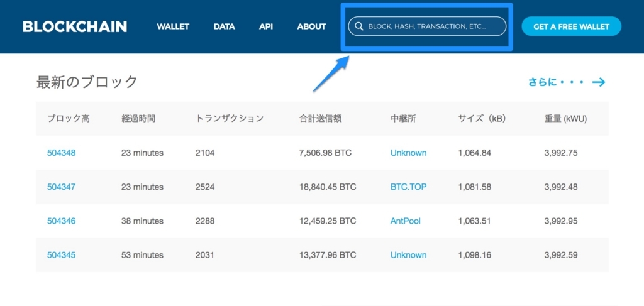Click the BLOCKCHAIN logo
This screenshot has width=644, height=306.
pyautogui.click(x=75, y=26)
